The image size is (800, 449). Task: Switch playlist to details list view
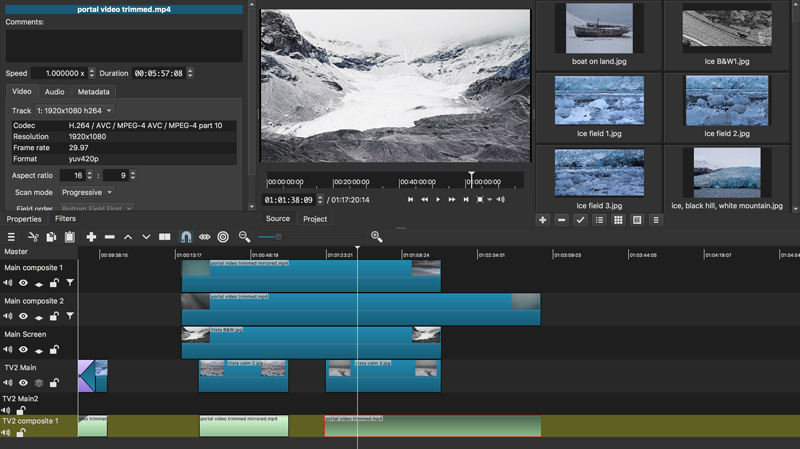[x=599, y=220]
